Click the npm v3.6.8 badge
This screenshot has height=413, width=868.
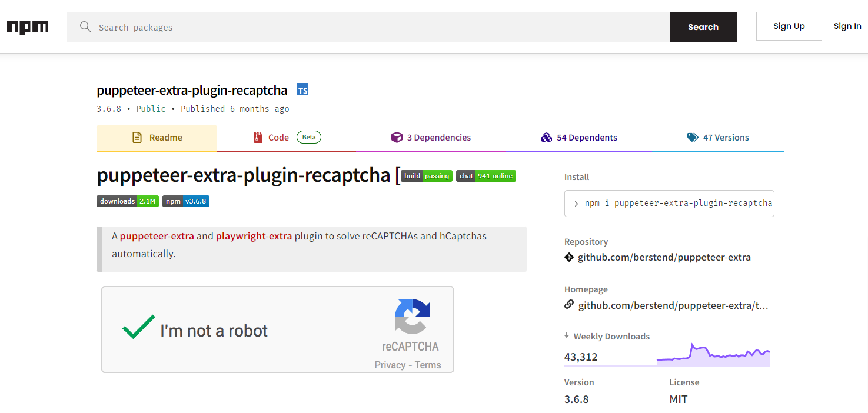click(x=186, y=201)
